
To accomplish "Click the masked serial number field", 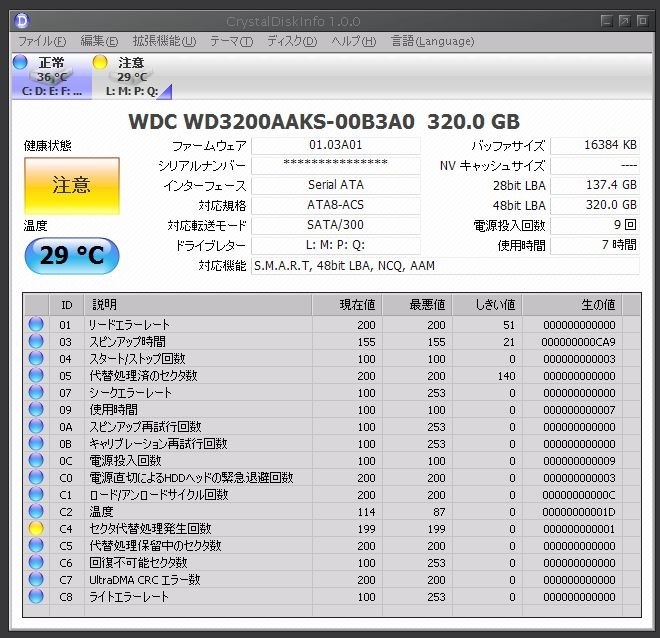I will point(335,165).
